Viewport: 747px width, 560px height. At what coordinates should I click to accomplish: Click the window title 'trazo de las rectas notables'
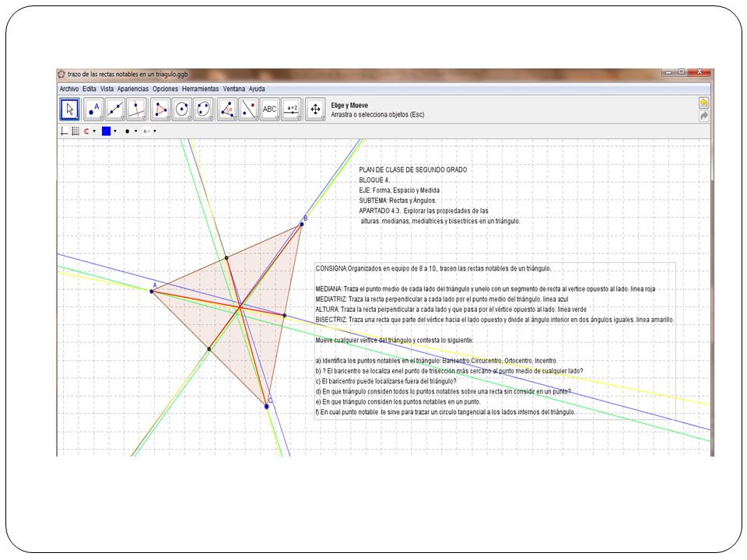pyautogui.click(x=127, y=75)
